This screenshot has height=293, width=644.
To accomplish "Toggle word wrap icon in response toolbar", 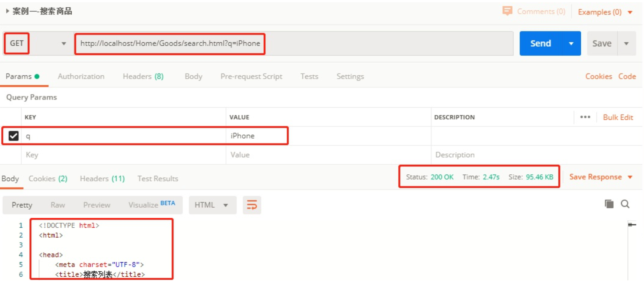I will [x=252, y=205].
